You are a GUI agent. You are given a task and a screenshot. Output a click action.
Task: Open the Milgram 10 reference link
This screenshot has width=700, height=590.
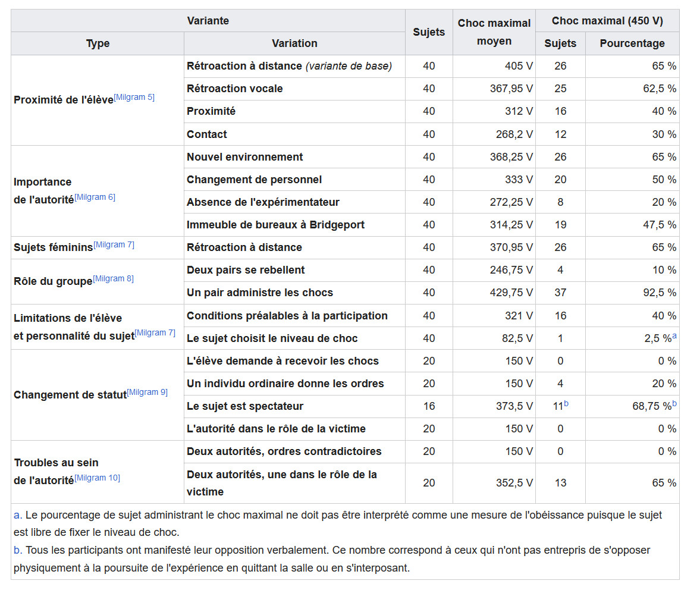pyautogui.click(x=97, y=478)
